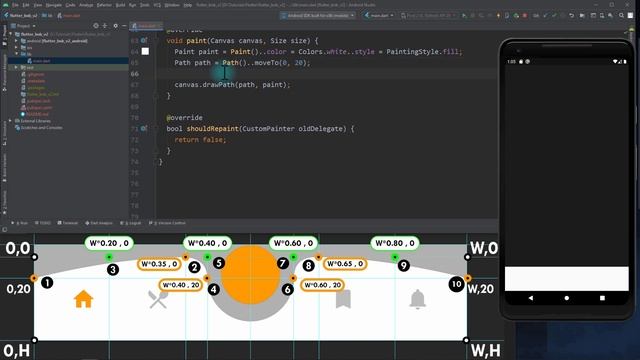Stop the running app with red square

[525, 16]
